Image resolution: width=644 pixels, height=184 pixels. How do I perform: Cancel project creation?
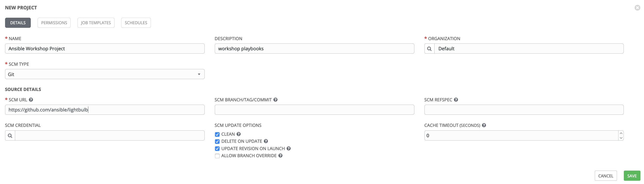[x=606, y=176]
